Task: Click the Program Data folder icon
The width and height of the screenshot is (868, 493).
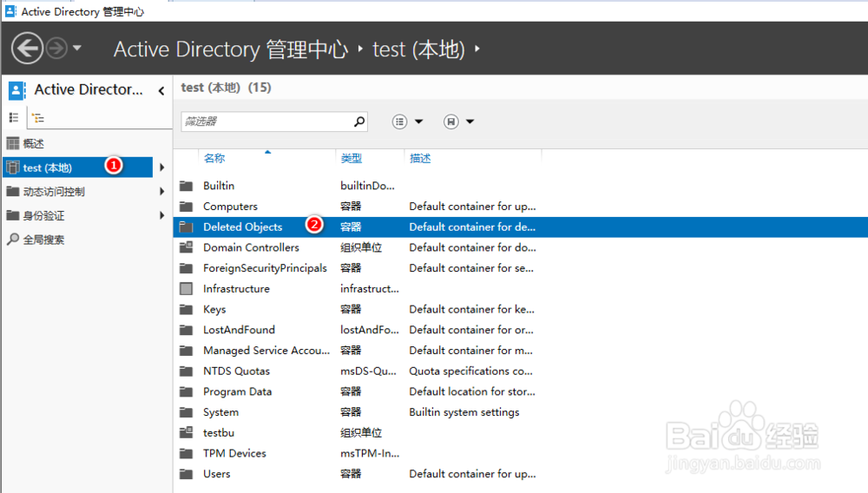Action: tap(186, 391)
